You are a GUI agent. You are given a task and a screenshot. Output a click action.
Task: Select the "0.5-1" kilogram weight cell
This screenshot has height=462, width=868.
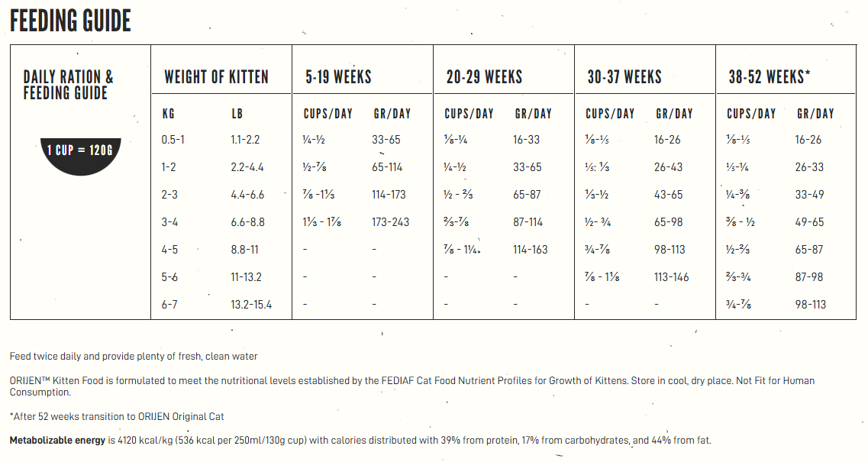pyautogui.click(x=173, y=140)
